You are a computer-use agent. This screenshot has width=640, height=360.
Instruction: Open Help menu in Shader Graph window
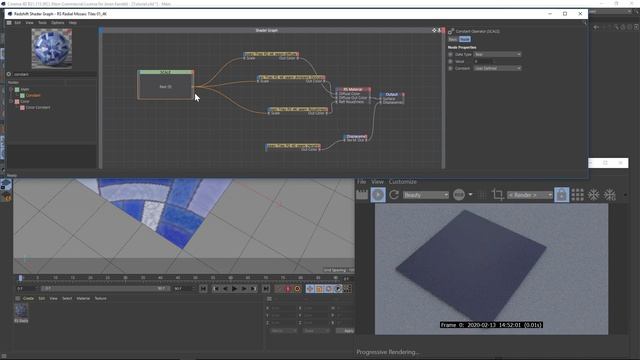point(73,23)
